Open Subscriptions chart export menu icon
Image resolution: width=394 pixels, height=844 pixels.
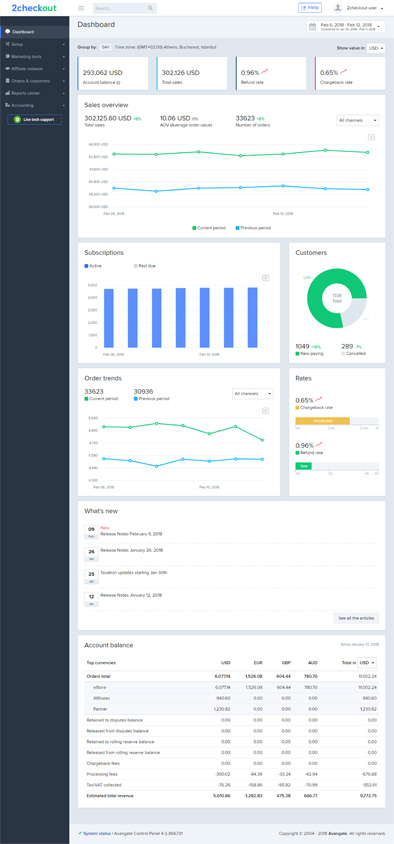[265, 278]
